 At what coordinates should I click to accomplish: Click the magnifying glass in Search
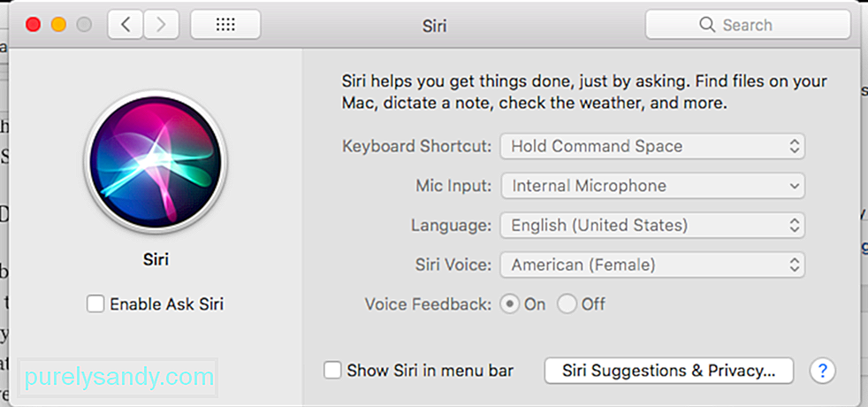(707, 25)
